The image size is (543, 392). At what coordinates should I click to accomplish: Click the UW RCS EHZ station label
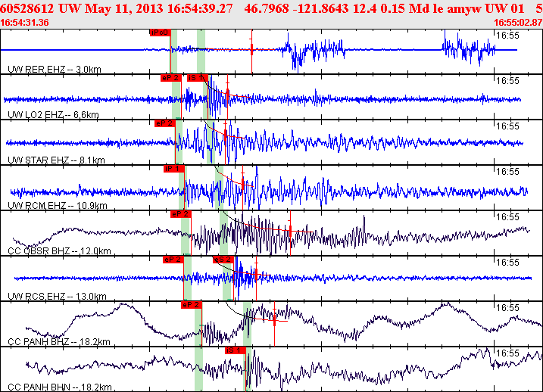pyautogui.click(x=56, y=297)
